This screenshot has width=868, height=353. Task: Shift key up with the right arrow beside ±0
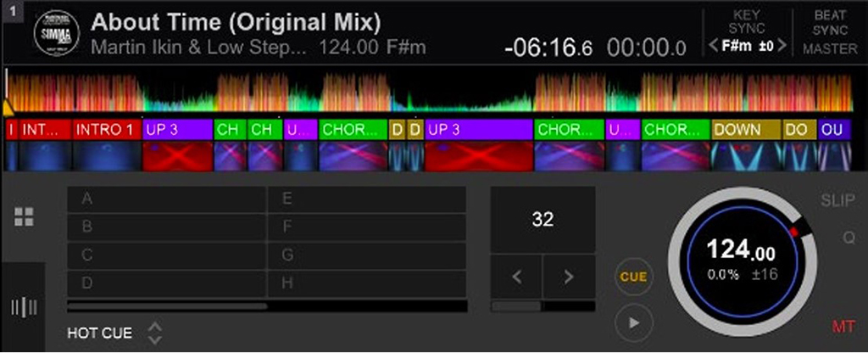781,46
